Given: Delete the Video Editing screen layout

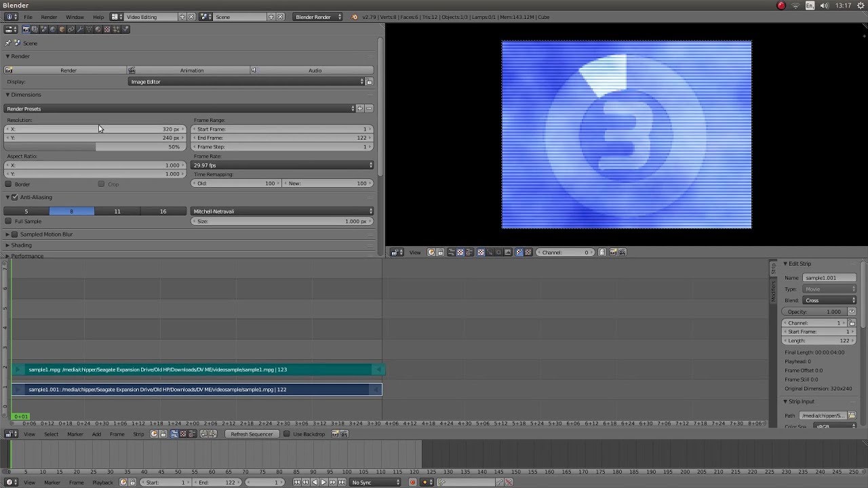Looking at the screenshot, I should (191, 17).
